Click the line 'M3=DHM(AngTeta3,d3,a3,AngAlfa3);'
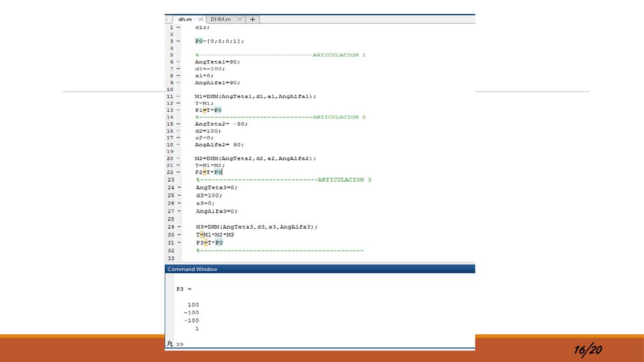Viewport: 644px width, 362px height. 257,227
